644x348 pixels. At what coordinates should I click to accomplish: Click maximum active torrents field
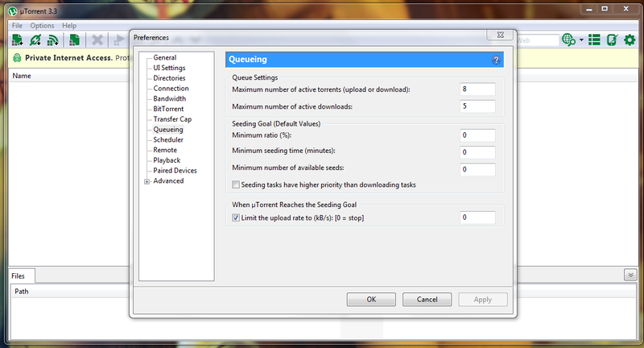point(477,89)
